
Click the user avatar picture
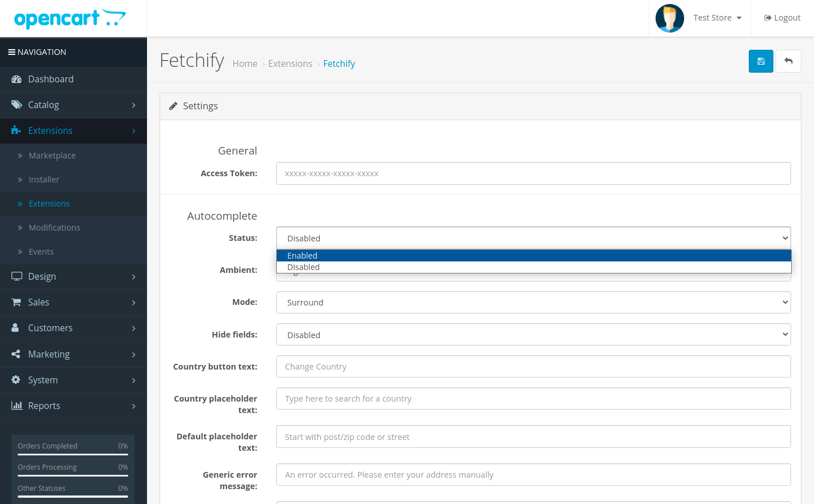670,18
